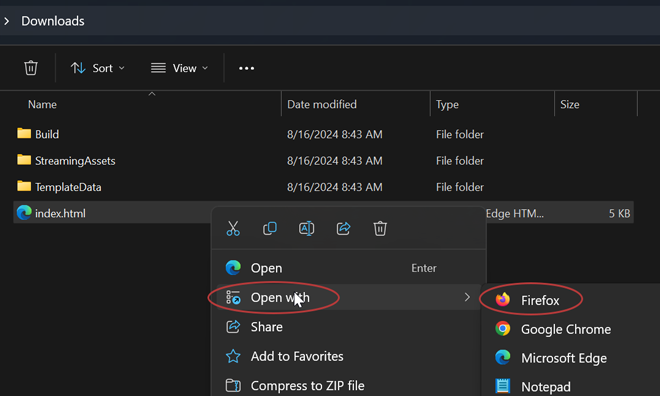Choose Microsoft Edge from submenu
The height and width of the screenshot is (396, 660).
[564, 358]
